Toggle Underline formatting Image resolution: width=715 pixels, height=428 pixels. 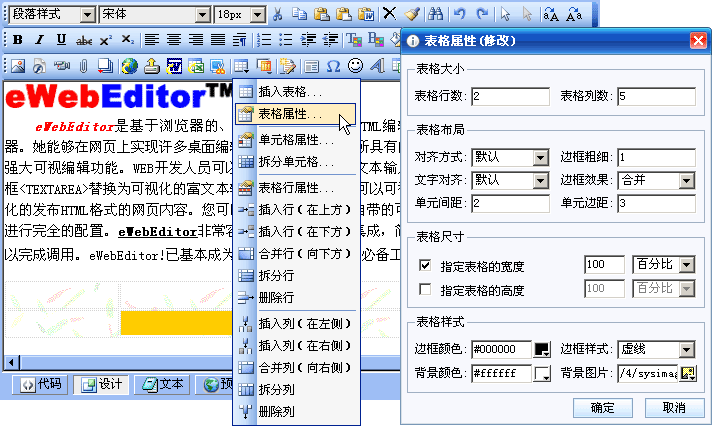coord(61,40)
